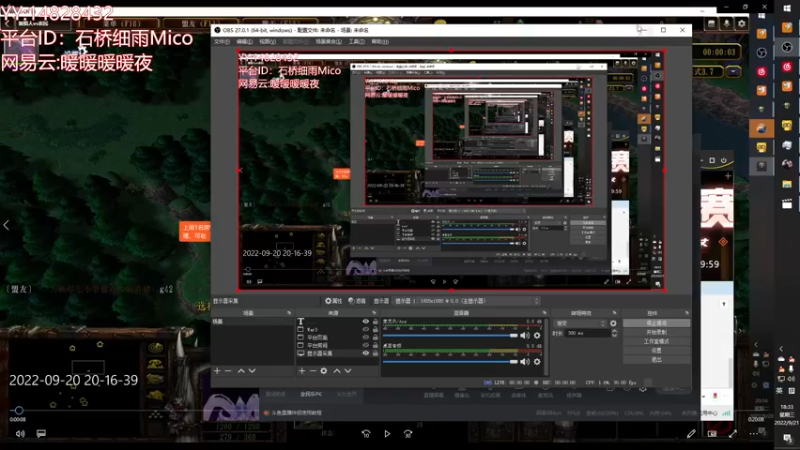Toggle visibility eye of 显示器采集 source

click(365, 353)
